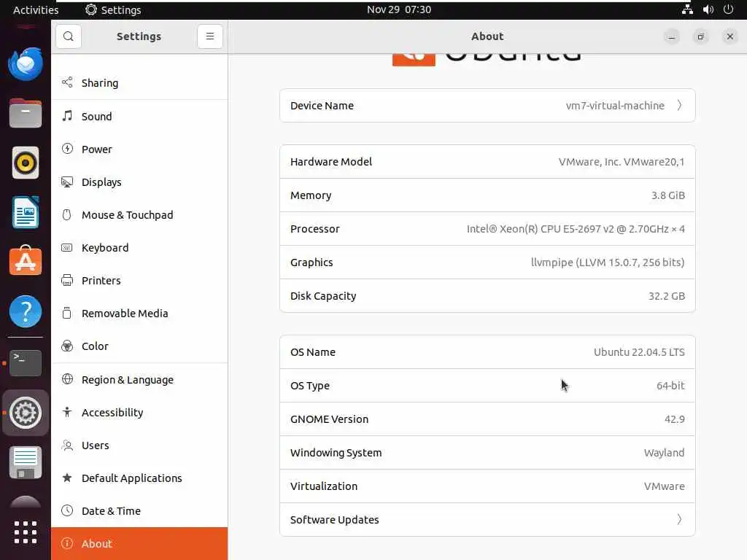This screenshot has height=560, width=747.
Task: Click the Processor value Intel Xeon
Action: (576, 229)
